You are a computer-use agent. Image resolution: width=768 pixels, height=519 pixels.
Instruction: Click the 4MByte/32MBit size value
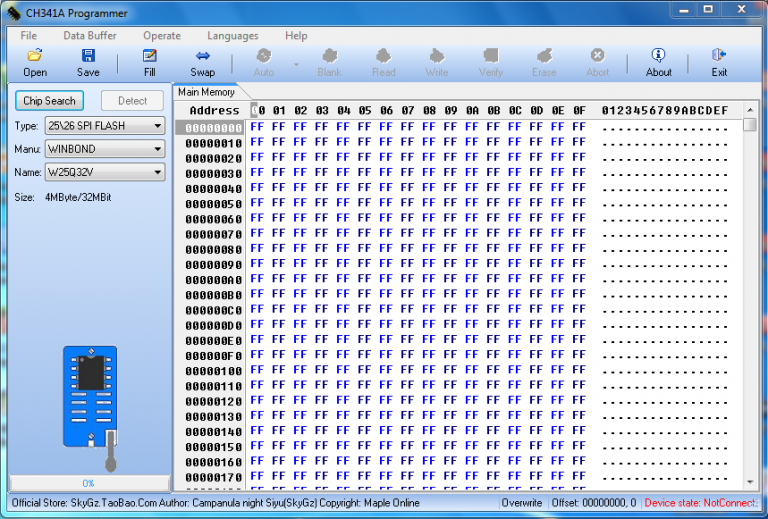tap(78, 197)
